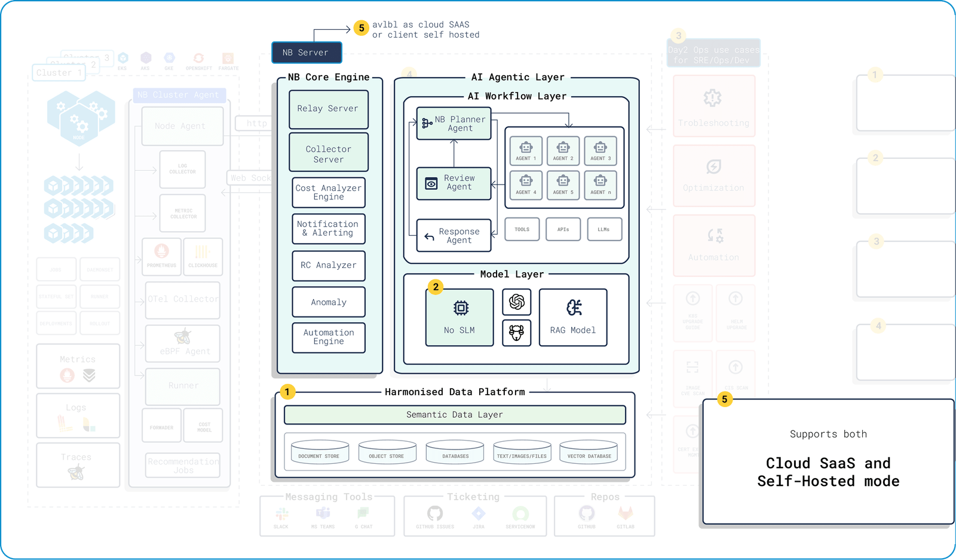Select the faded Cluster 1 tab

point(59,73)
